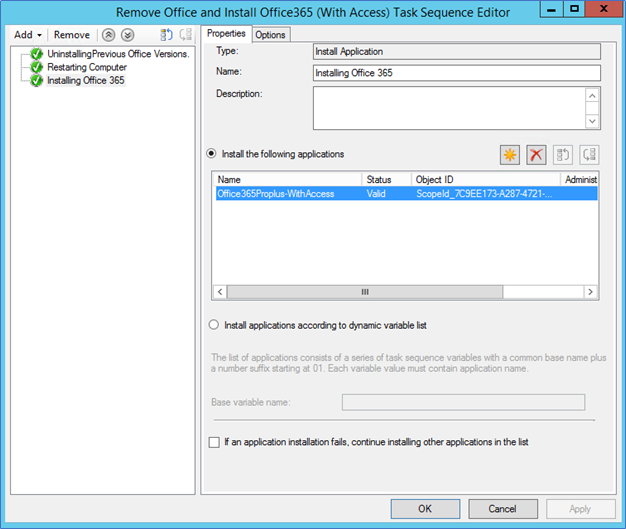
Task: Open the Add step dropdown
Action: pos(28,35)
